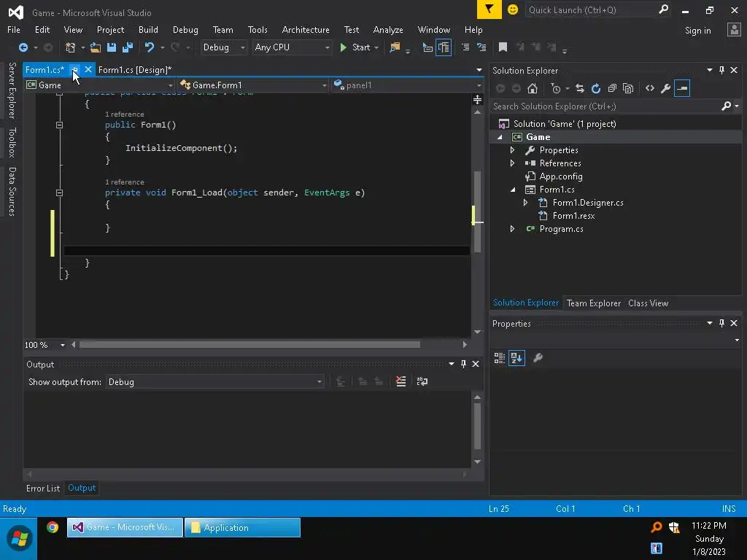The image size is (747, 560).
Task: Expand the Form1.Designer.cs node
Action: click(525, 203)
